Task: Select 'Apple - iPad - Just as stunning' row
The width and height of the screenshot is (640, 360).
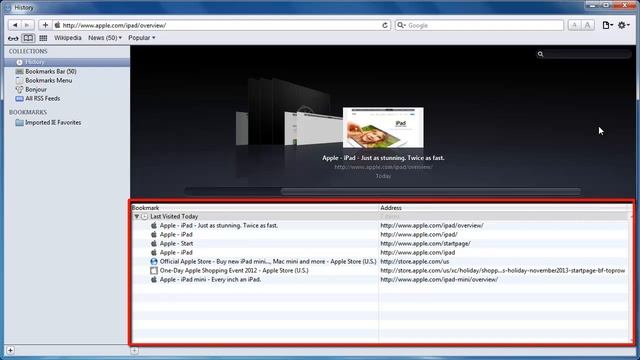Action: [380, 225]
